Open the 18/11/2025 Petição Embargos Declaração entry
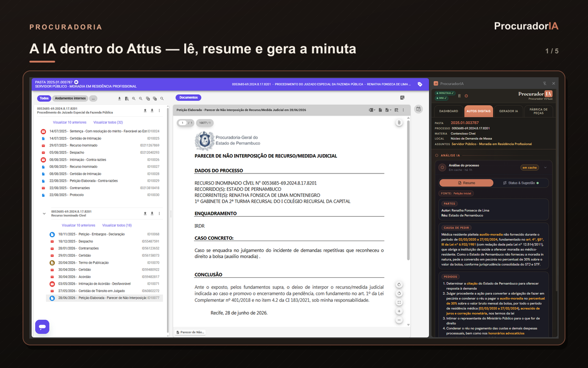 coord(105,235)
